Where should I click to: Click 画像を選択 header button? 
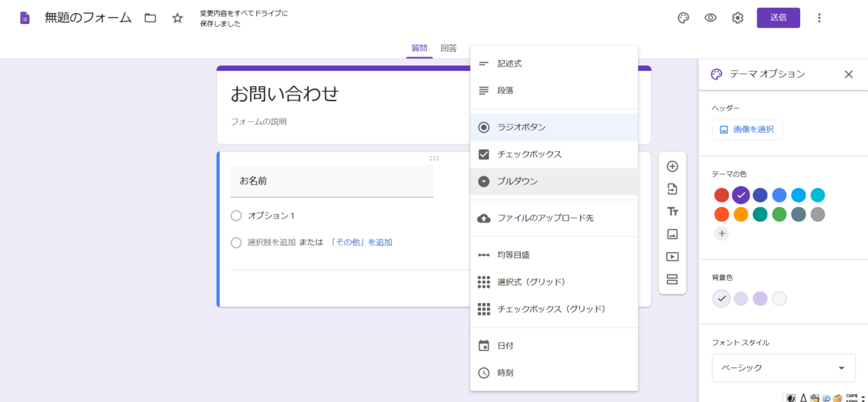pos(747,129)
